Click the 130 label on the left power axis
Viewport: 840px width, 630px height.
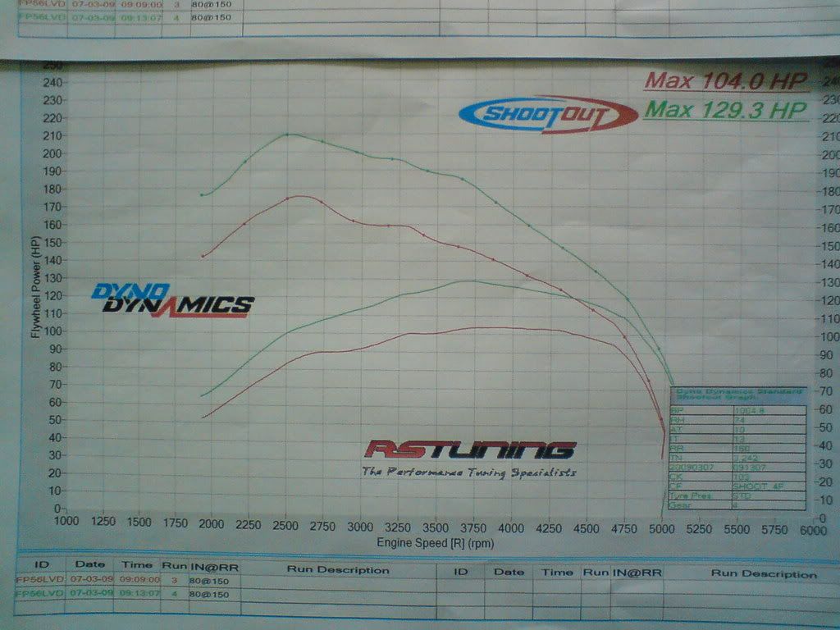coord(52,278)
